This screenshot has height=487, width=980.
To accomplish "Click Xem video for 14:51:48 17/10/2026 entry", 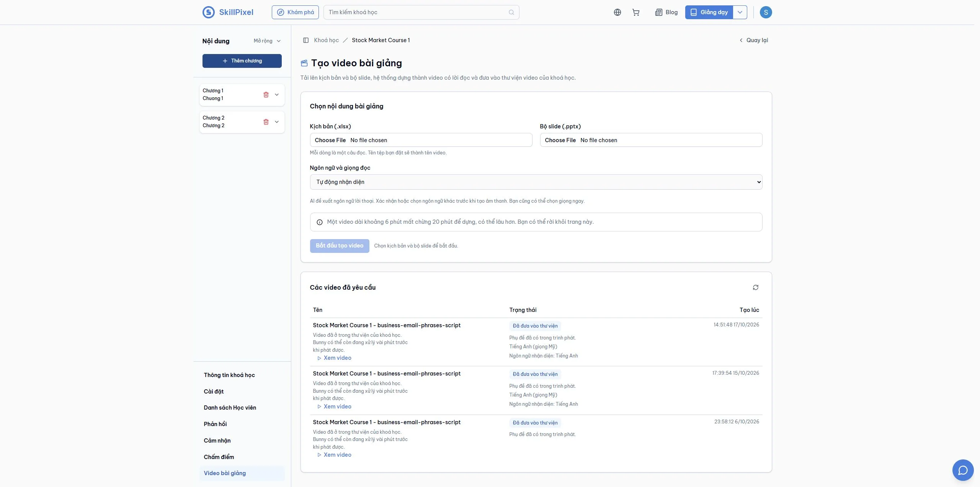I will [334, 358].
